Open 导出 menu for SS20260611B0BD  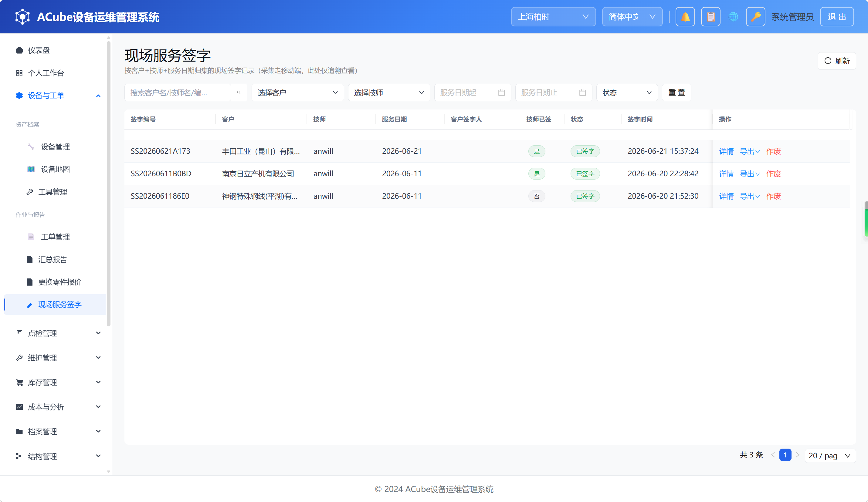pos(750,174)
